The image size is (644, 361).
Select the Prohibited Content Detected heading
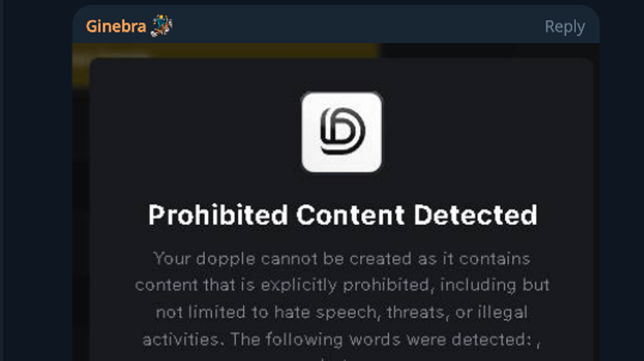click(x=343, y=215)
